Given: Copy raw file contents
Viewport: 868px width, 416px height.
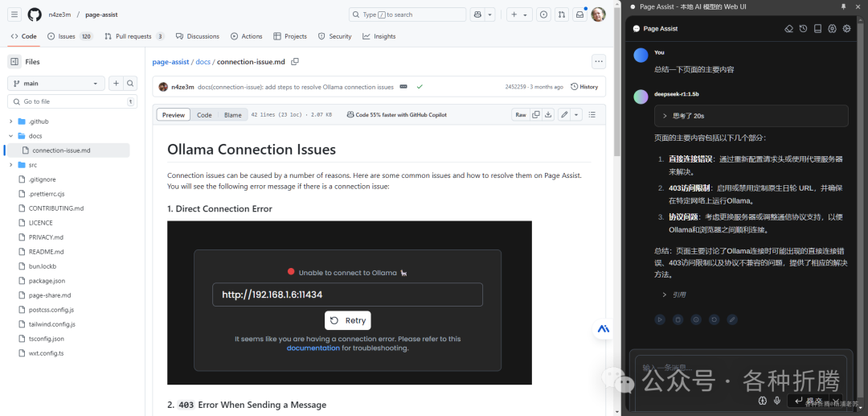Looking at the screenshot, I should coord(535,115).
